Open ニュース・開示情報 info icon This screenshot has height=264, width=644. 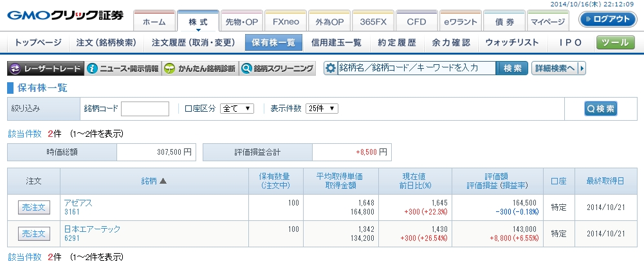pyautogui.click(x=93, y=69)
